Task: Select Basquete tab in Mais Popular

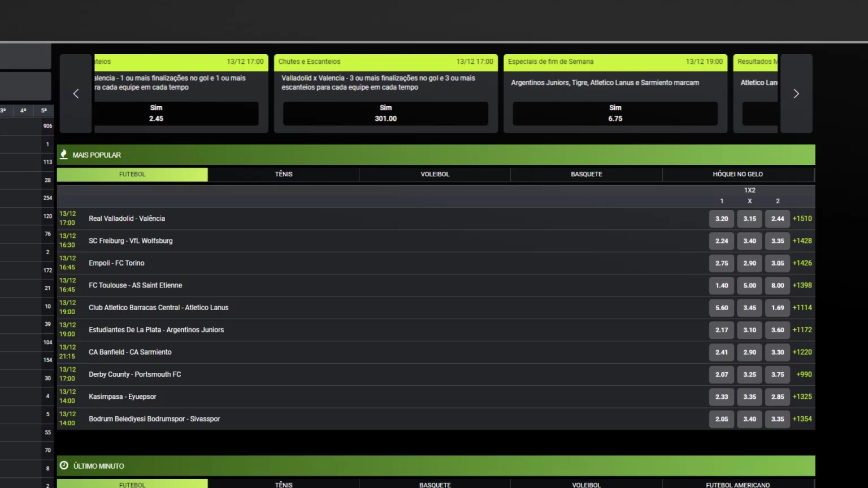Action: [586, 174]
